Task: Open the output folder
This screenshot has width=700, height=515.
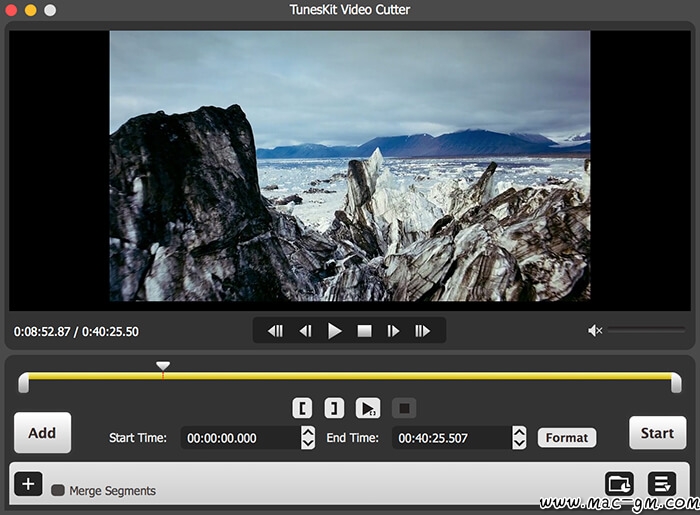Action: coord(620,485)
